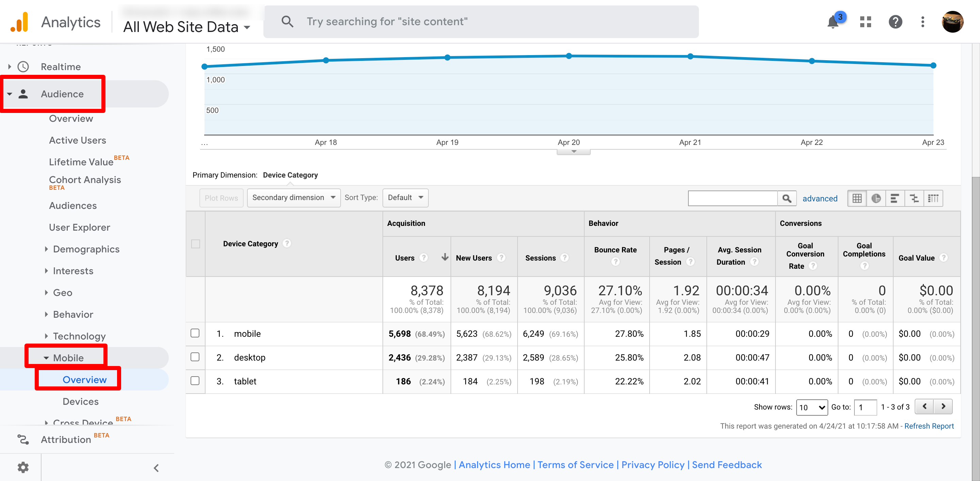The height and width of the screenshot is (481, 980).
Task: Open the Google apps grid icon
Action: pos(865,22)
